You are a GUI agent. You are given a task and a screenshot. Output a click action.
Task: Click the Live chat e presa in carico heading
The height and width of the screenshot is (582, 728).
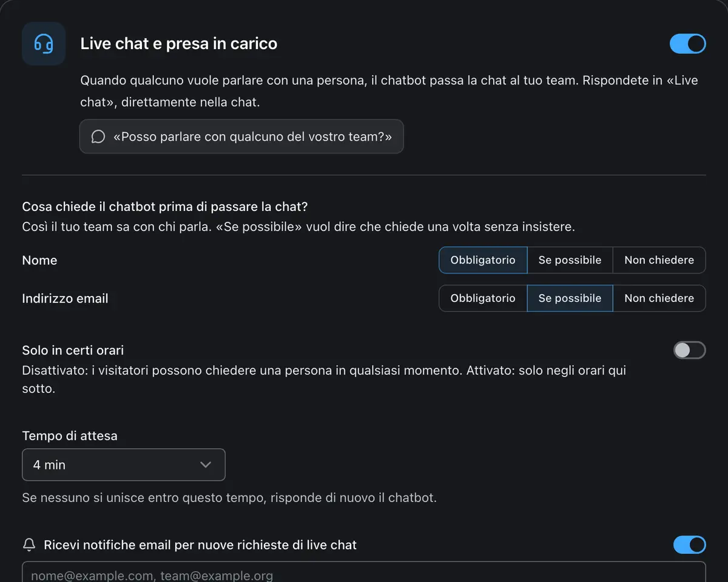click(x=179, y=44)
